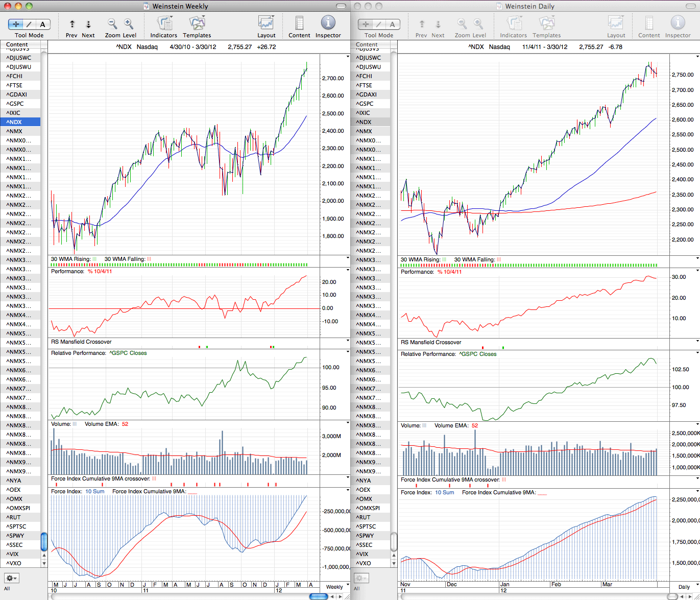Open the gear action menu in Weekly sidebar
The width and height of the screenshot is (700, 600).
(11, 578)
